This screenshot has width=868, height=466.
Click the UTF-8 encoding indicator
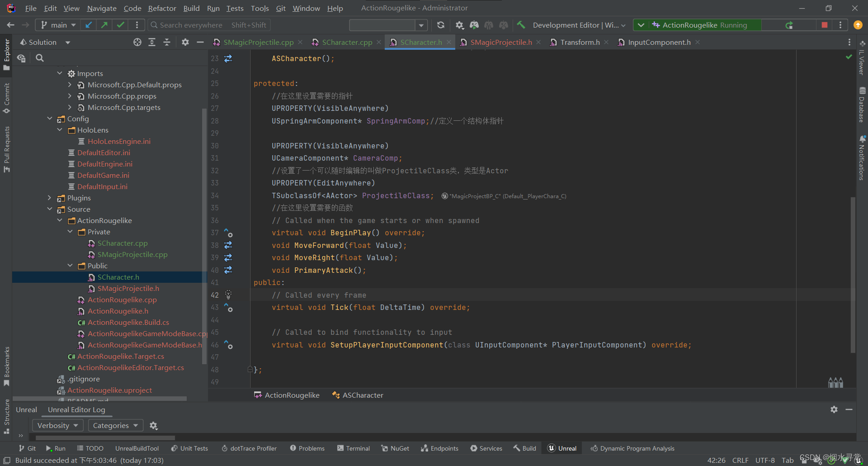pyautogui.click(x=765, y=460)
